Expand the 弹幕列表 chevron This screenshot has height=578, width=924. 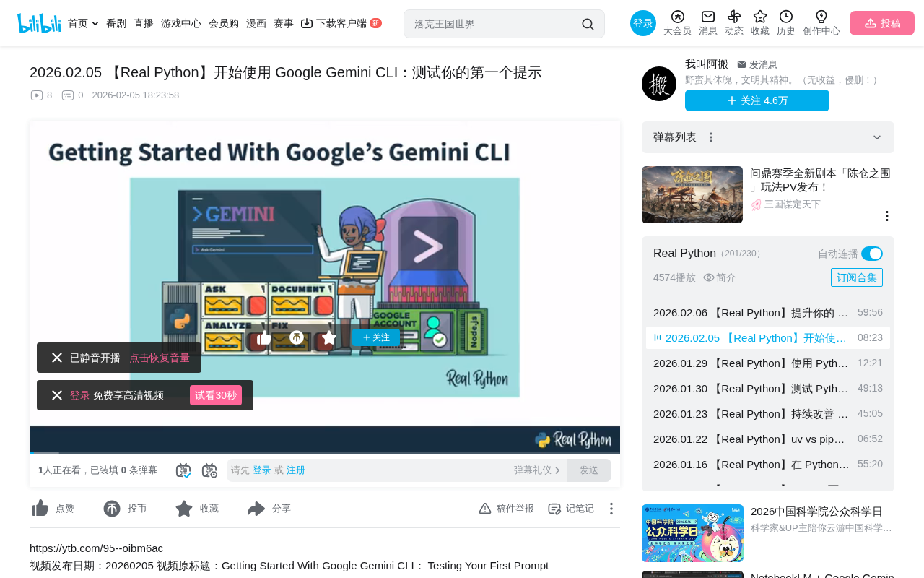point(877,137)
